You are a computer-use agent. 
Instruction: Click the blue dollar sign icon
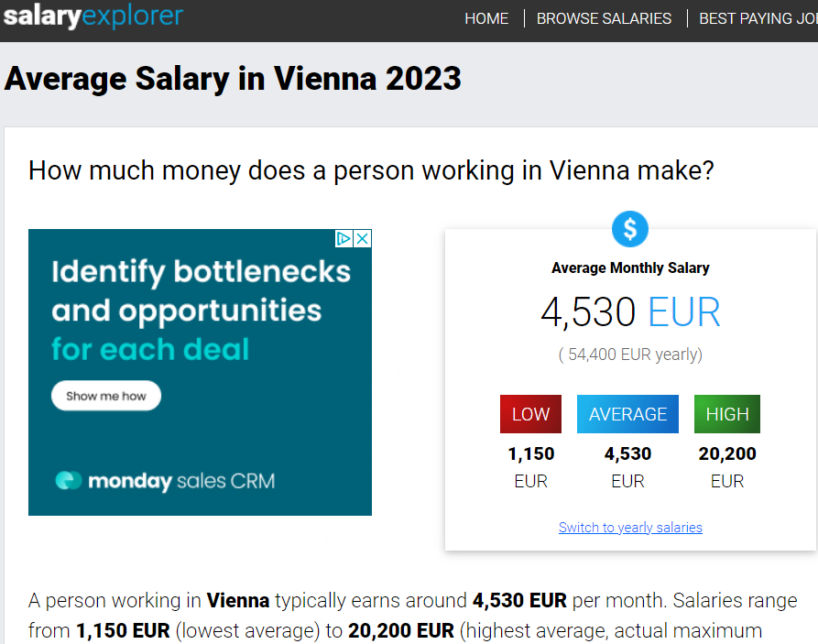click(629, 229)
